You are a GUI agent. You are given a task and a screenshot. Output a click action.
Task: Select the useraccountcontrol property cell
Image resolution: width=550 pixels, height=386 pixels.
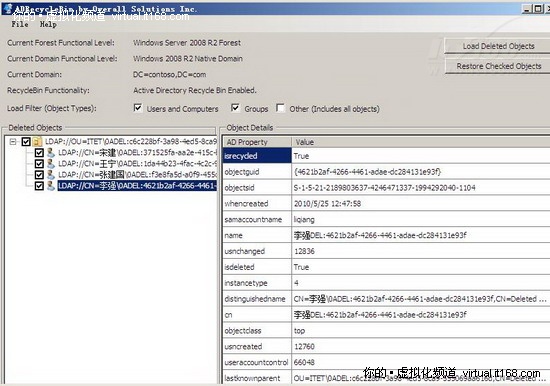[257, 362]
